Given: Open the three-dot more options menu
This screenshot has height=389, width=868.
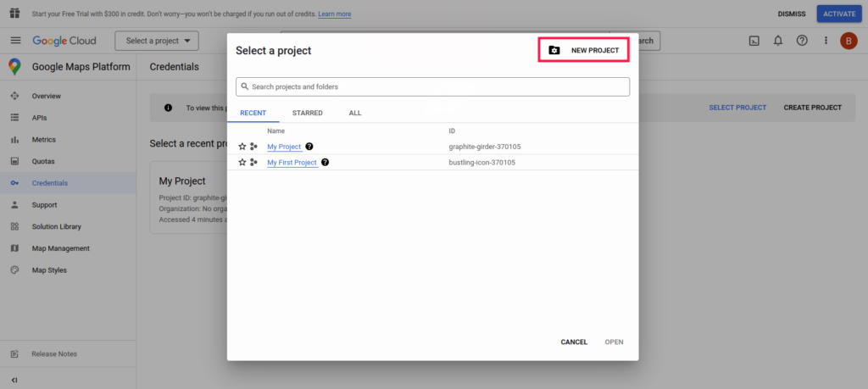Looking at the screenshot, I should coord(826,41).
